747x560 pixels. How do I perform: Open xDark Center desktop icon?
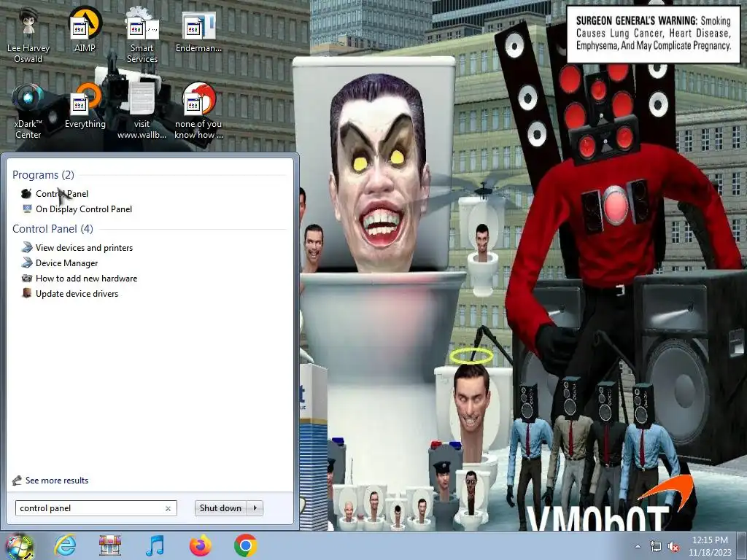[x=28, y=112]
